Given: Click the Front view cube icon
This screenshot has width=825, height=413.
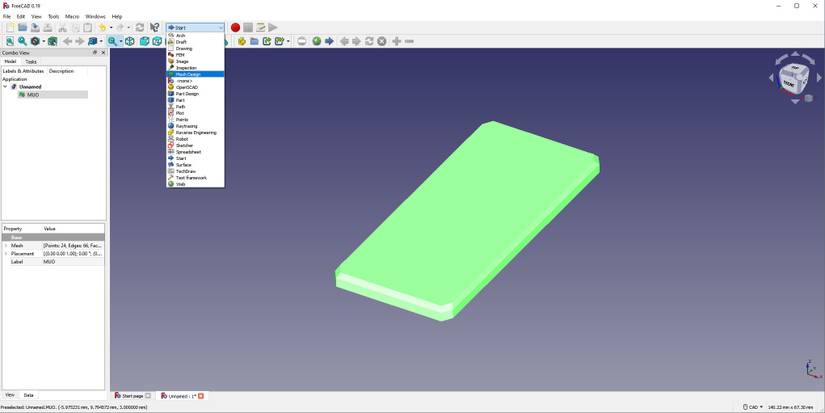Looking at the screenshot, I should (144, 41).
